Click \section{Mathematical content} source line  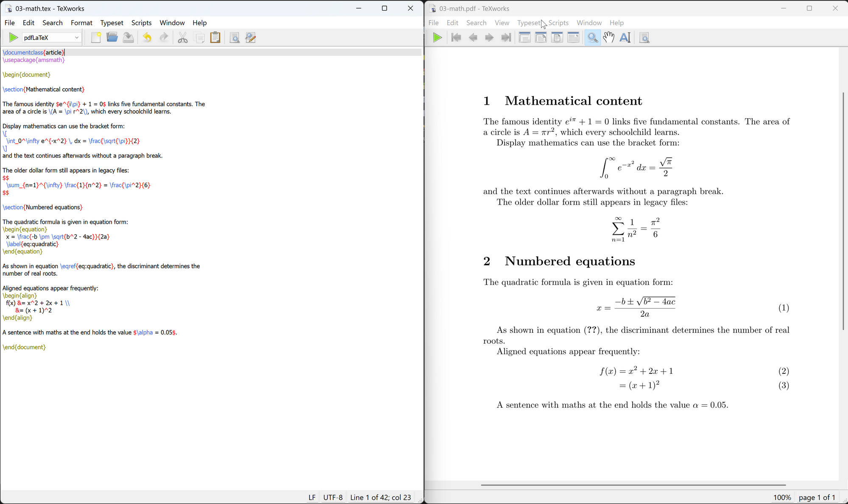[x=44, y=89]
